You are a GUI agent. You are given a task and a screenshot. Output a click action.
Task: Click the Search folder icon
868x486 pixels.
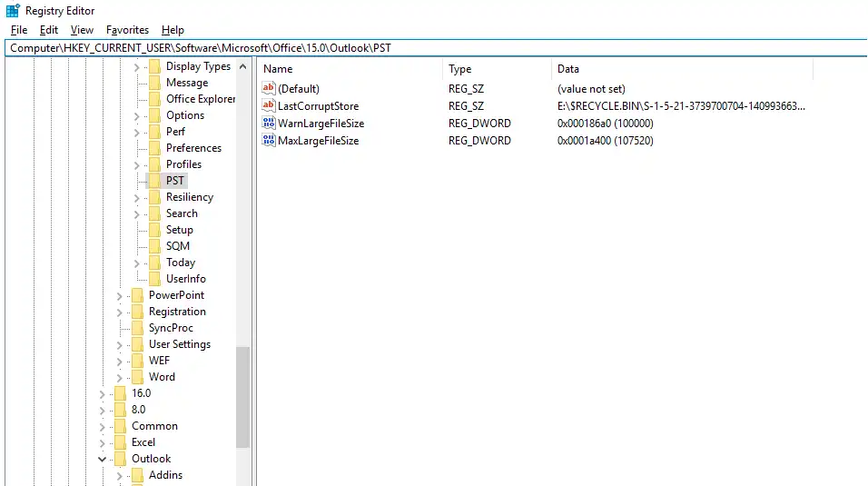tap(155, 213)
